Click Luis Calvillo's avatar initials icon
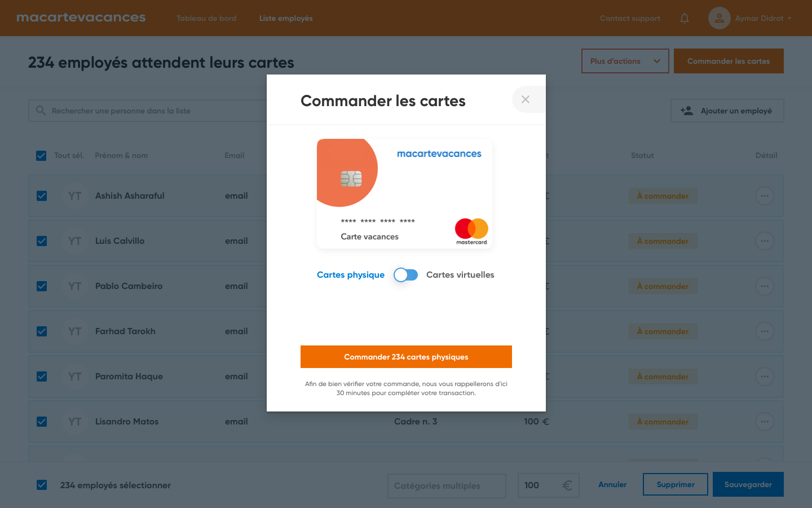Screen dimensions: 812x508 (x=74, y=241)
